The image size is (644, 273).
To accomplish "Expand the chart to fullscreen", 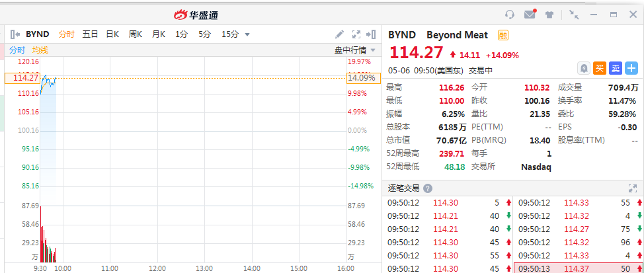I will [356, 34].
